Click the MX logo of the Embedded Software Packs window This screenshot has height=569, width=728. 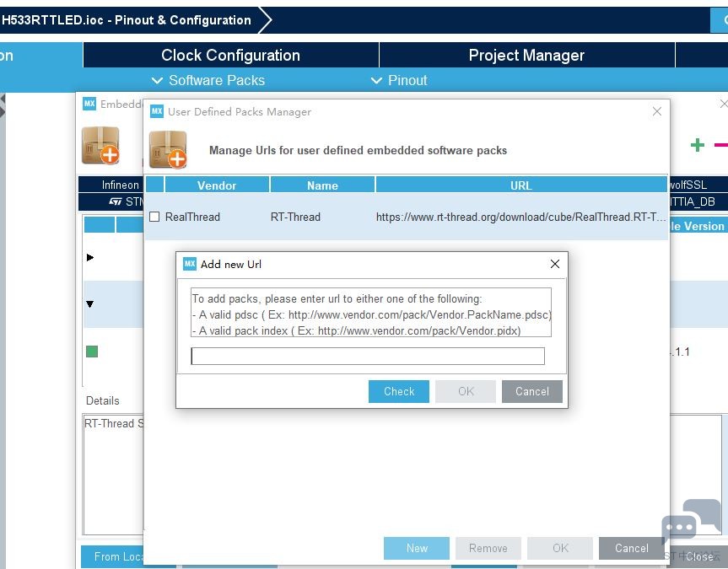pyautogui.click(x=89, y=104)
